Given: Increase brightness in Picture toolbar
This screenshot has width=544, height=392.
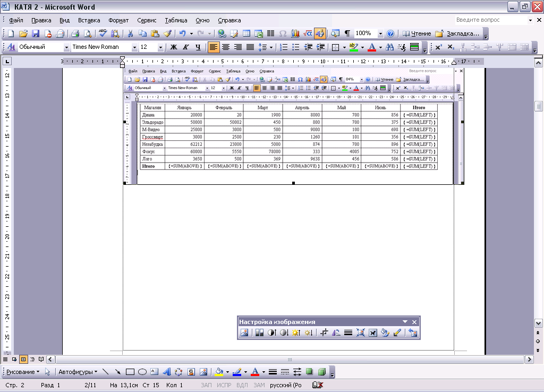Looking at the screenshot, I should (x=296, y=333).
